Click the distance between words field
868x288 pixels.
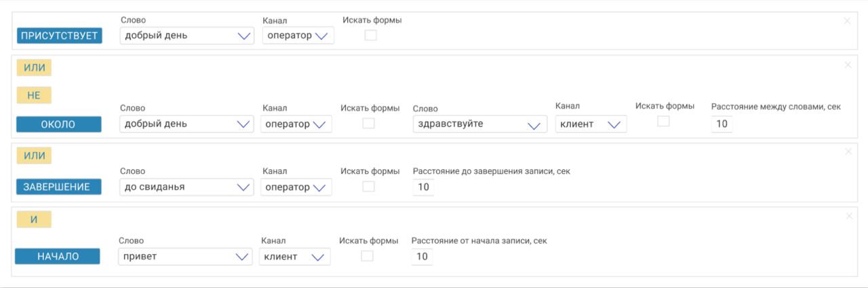point(722,124)
